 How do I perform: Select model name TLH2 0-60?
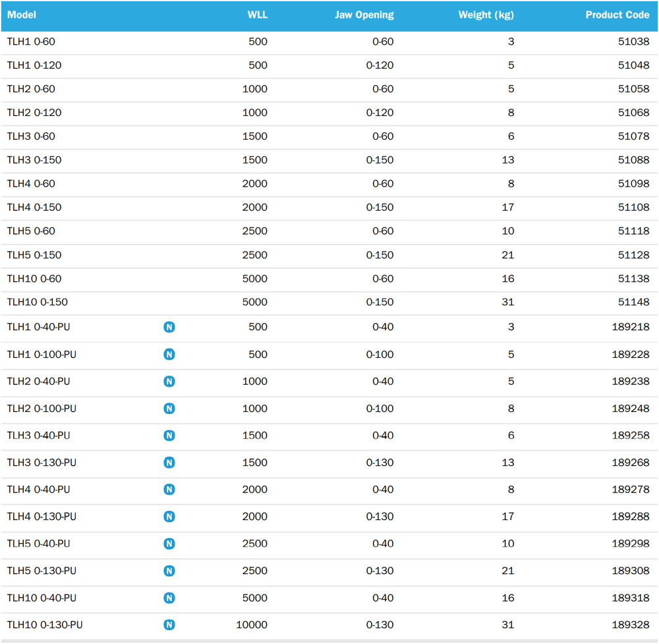(x=31, y=89)
